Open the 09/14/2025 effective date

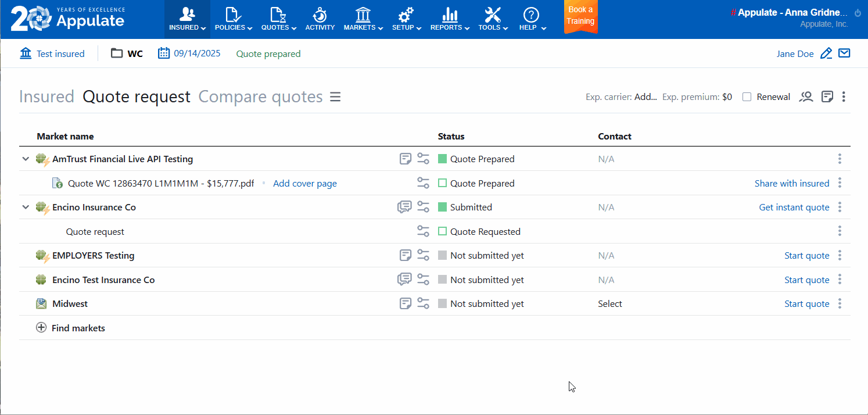[x=197, y=53]
